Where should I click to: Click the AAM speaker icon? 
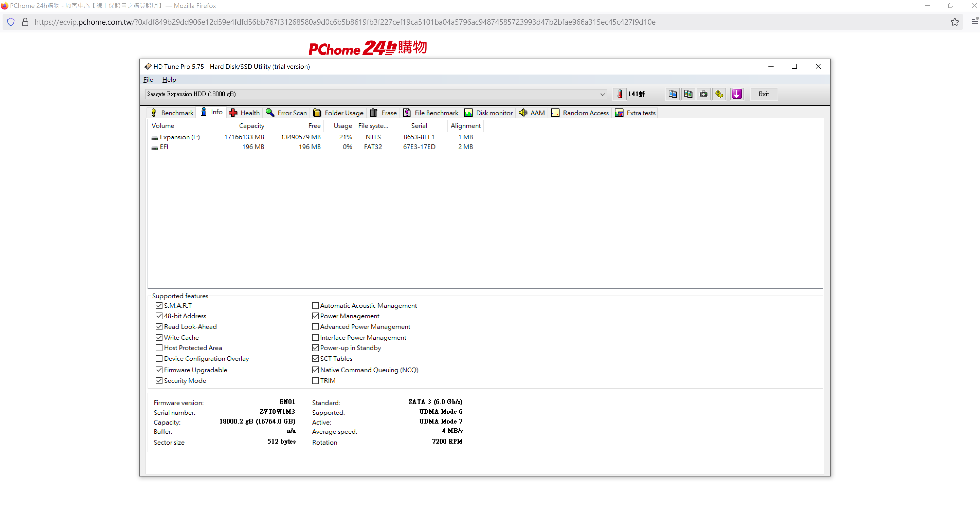pyautogui.click(x=523, y=113)
